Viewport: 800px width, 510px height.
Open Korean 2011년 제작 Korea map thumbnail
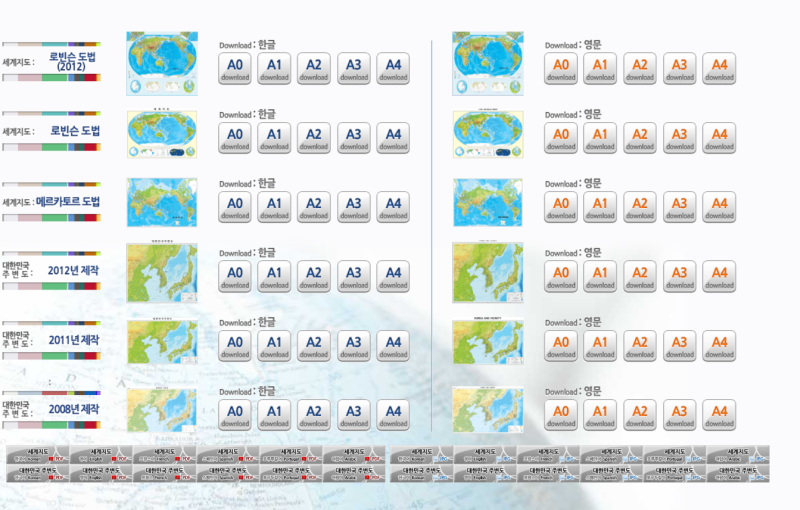162,341
